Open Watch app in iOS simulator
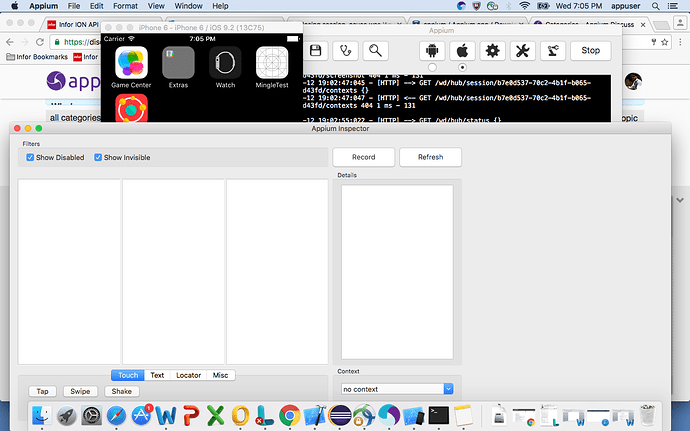This screenshot has width=690, height=431. point(225,67)
